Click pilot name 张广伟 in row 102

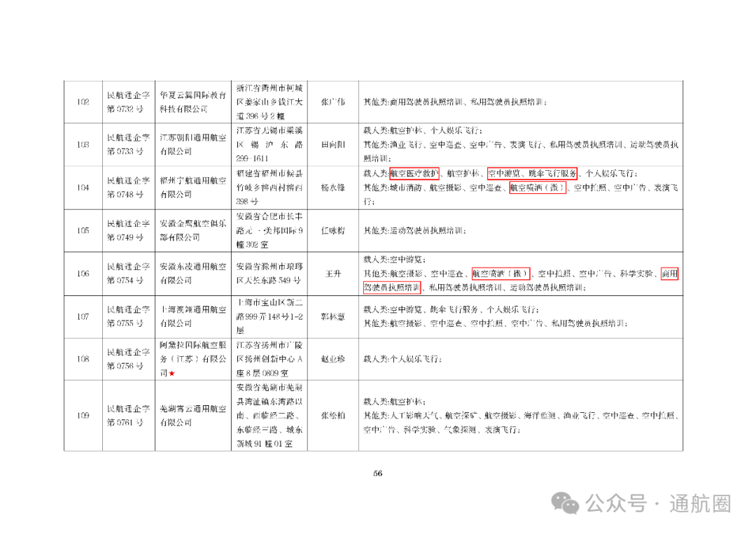(334, 101)
